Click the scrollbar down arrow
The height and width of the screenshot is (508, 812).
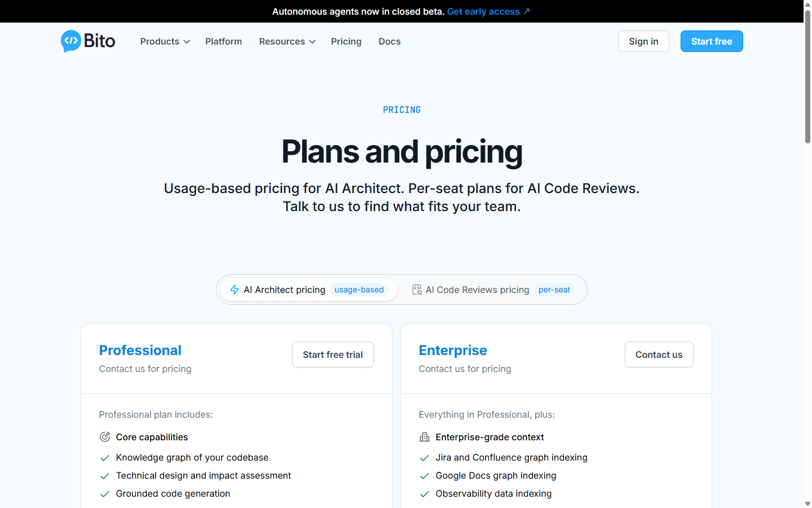[x=807, y=503]
